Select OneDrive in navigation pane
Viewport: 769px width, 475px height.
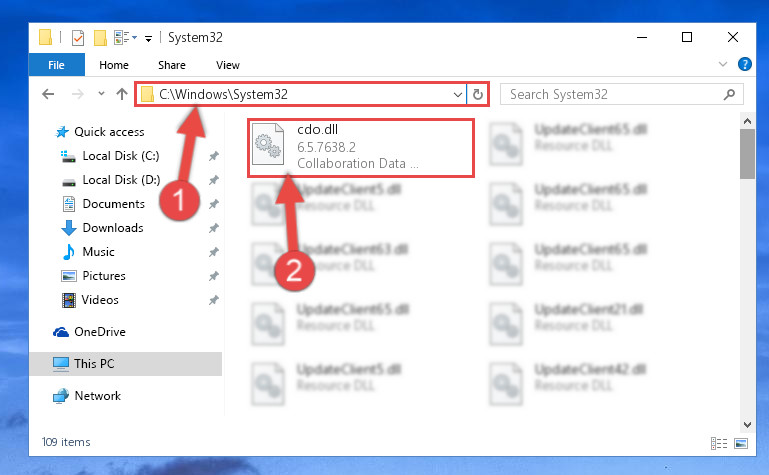[x=100, y=332]
